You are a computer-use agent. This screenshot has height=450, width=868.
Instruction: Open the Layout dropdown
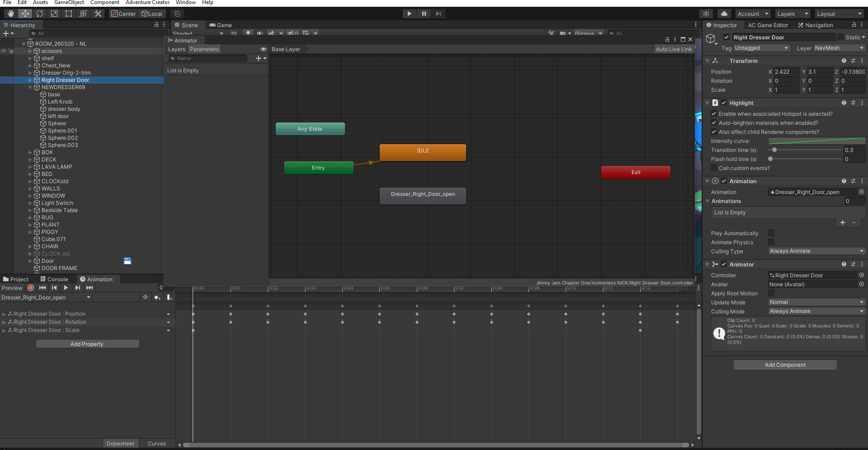840,14
